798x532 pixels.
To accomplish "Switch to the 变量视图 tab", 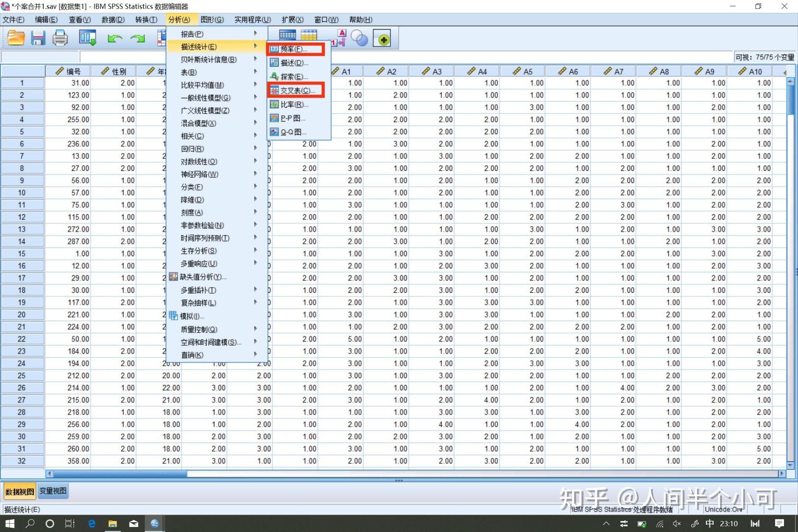I will 53,491.
